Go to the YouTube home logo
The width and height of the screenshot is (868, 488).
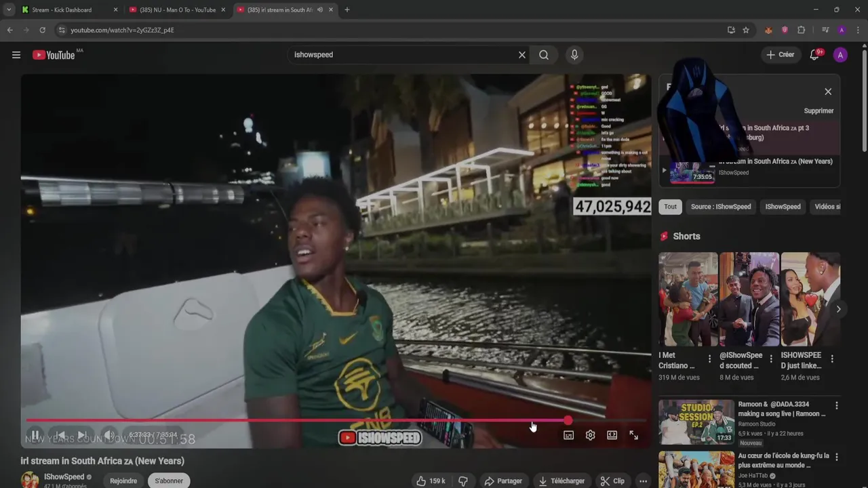[54, 55]
